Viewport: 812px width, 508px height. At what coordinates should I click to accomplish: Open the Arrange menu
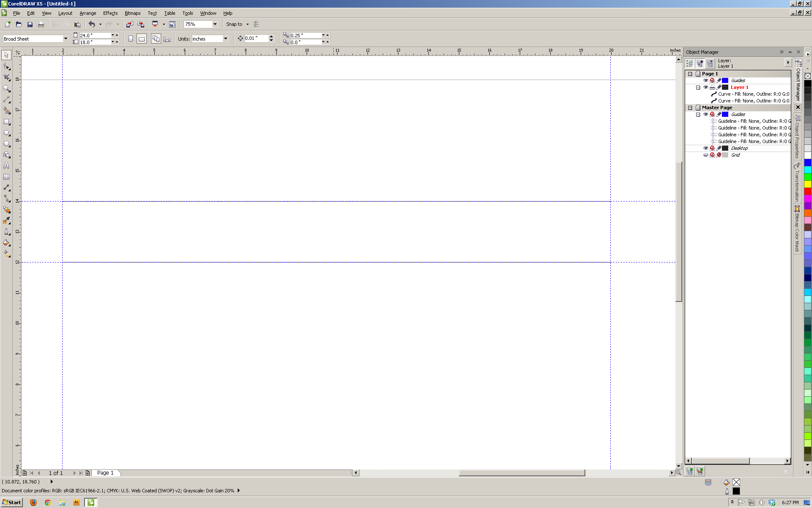pyautogui.click(x=88, y=13)
